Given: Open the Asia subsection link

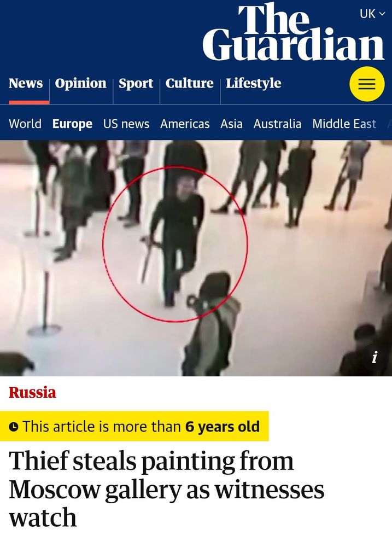Looking at the screenshot, I should 231,124.
